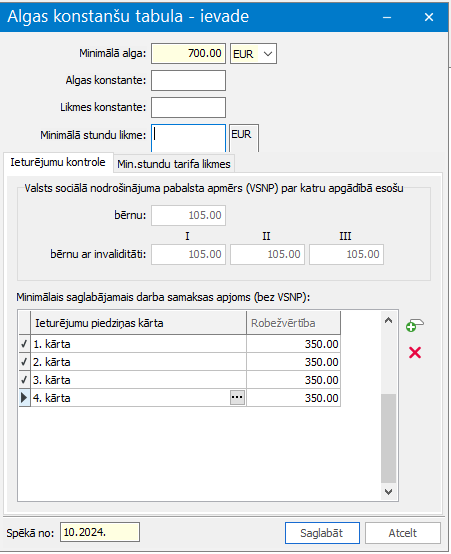Click the grid scrollbar up arrow

point(388,320)
